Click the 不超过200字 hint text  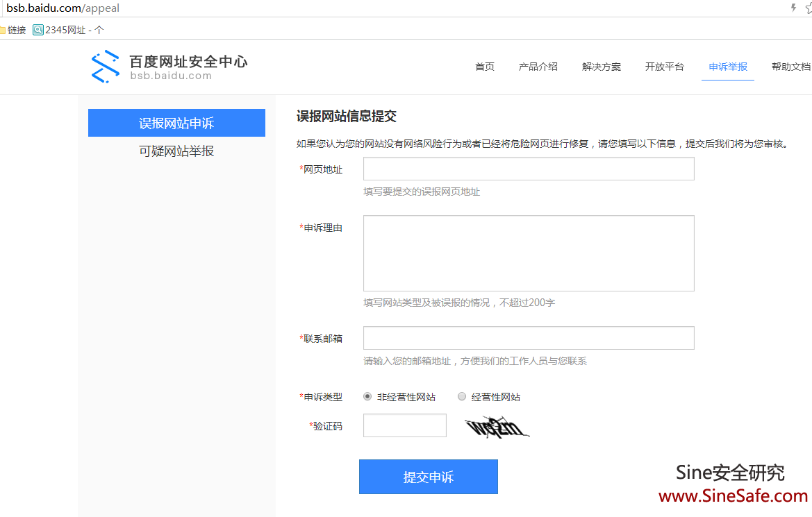tap(527, 303)
